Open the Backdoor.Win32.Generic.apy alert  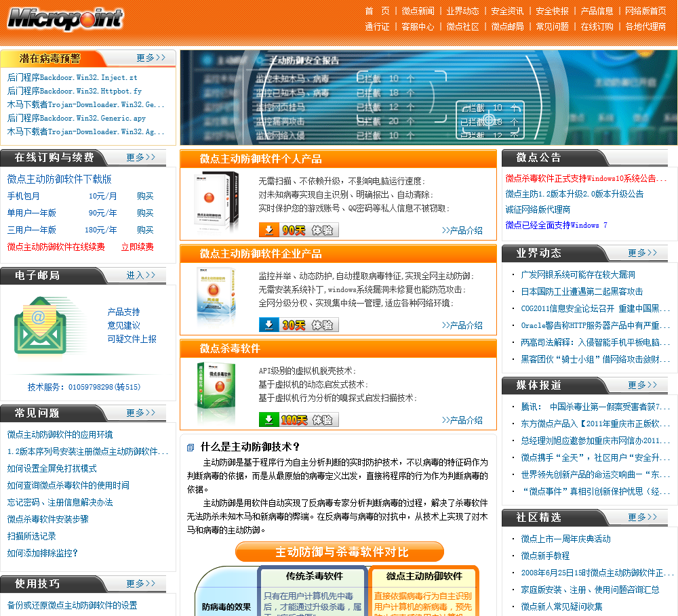pos(77,118)
